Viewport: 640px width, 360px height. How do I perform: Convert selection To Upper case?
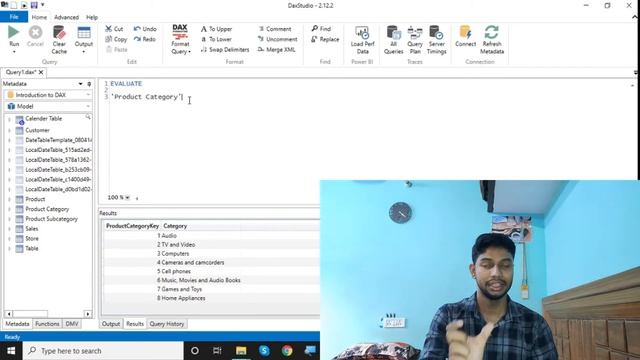pyautogui.click(x=216, y=29)
